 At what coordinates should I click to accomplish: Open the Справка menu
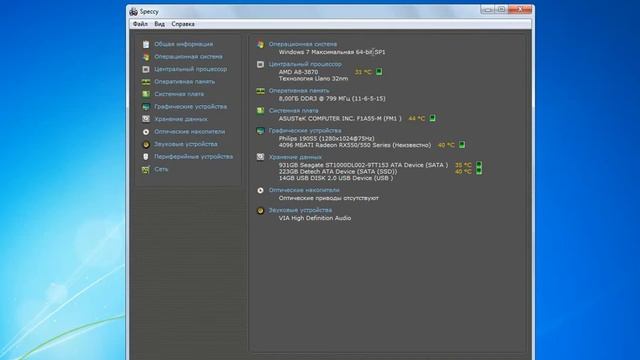tap(183, 24)
